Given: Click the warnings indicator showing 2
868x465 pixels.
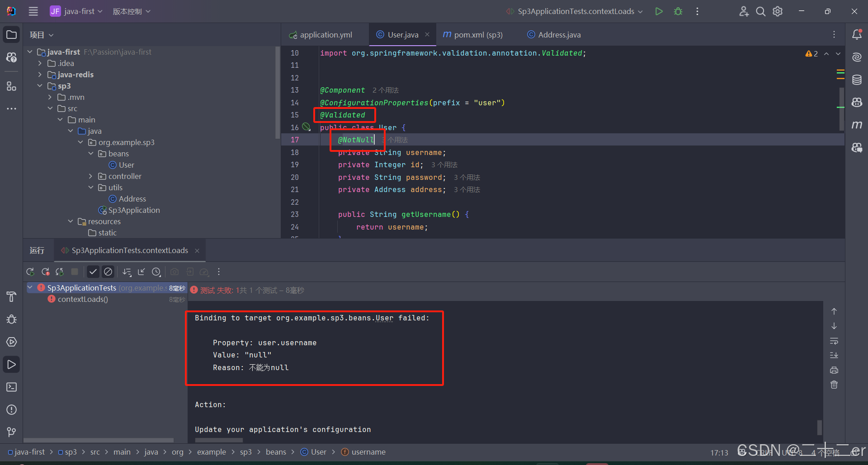Looking at the screenshot, I should pos(811,54).
